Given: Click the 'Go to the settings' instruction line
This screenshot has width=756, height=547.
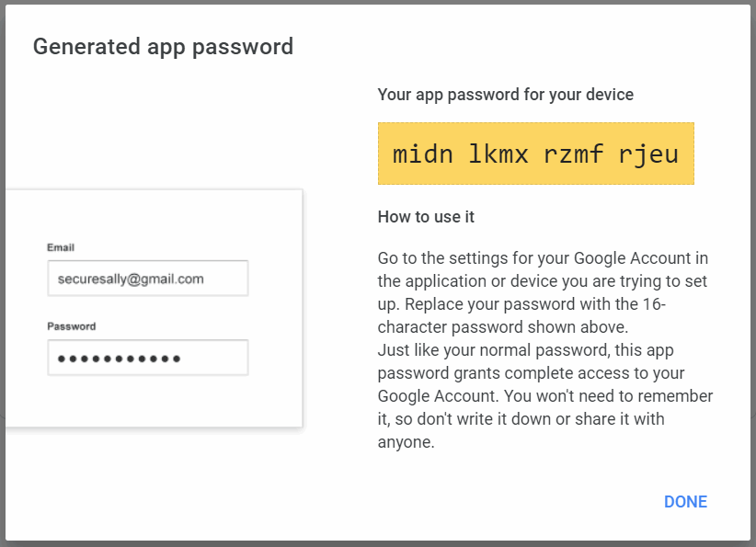Looking at the screenshot, I should click(x=543, y=258).
